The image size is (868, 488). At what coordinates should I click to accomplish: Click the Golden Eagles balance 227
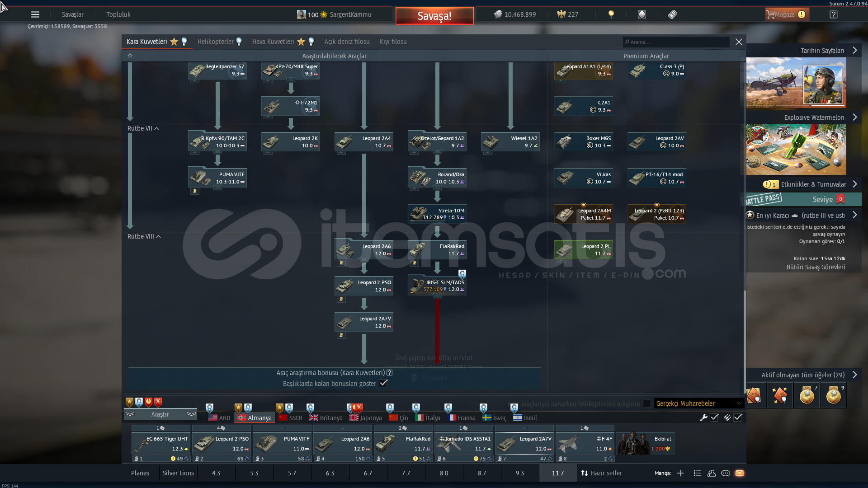568,14
